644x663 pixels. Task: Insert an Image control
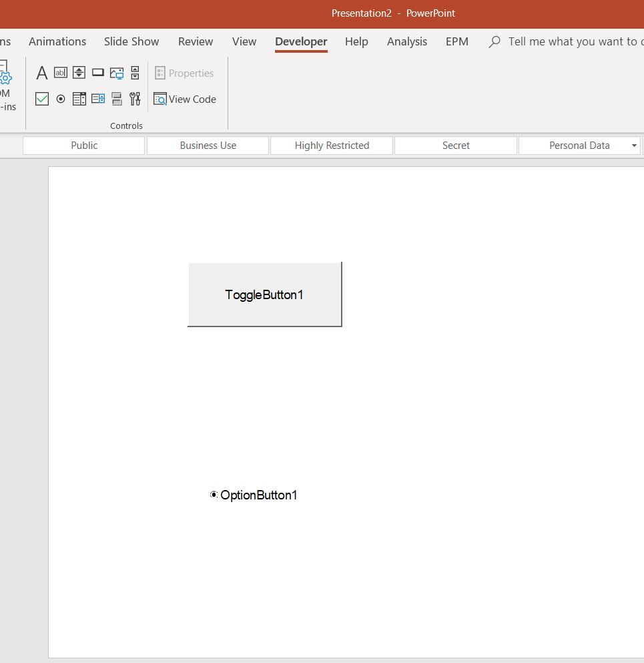point(117,73)
